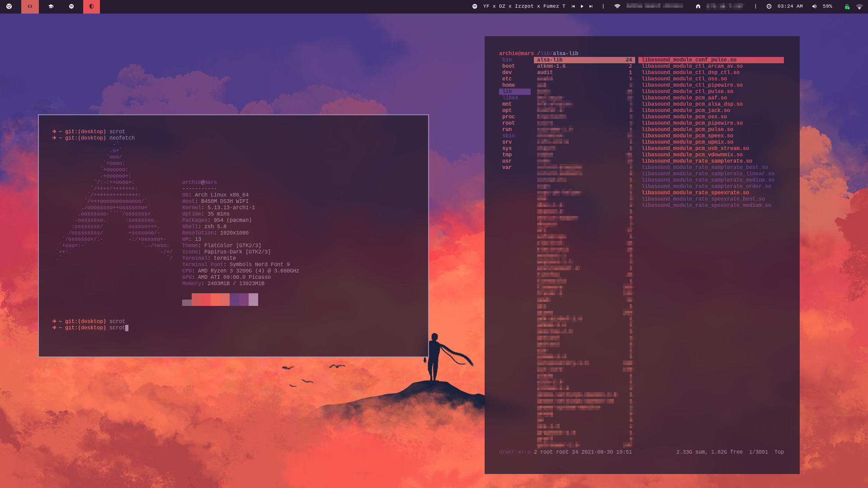
Task: Select the alsa-lib folder row
Action: coord(584,60)
